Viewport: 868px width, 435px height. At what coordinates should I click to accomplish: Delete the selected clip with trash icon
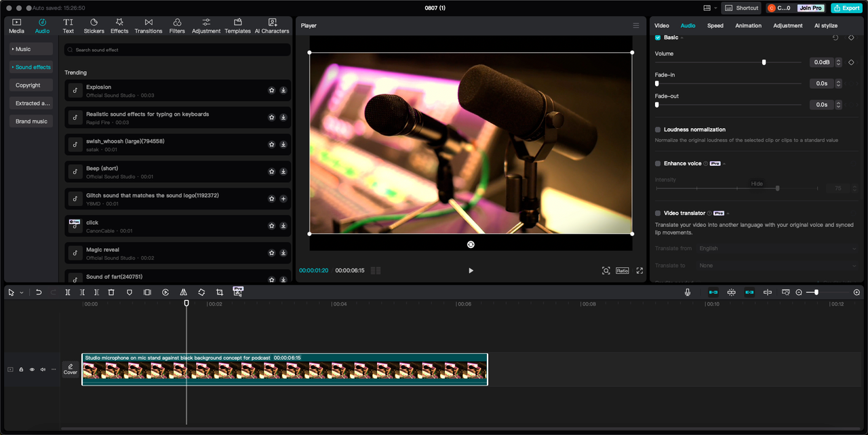click(x=111, y=292)
